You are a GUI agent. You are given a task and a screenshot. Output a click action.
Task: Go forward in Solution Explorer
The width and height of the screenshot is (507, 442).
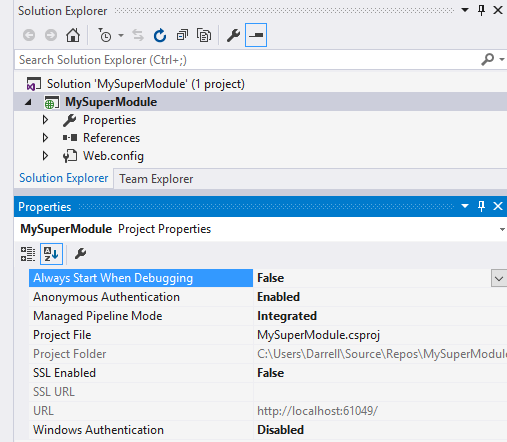(51, 35)
